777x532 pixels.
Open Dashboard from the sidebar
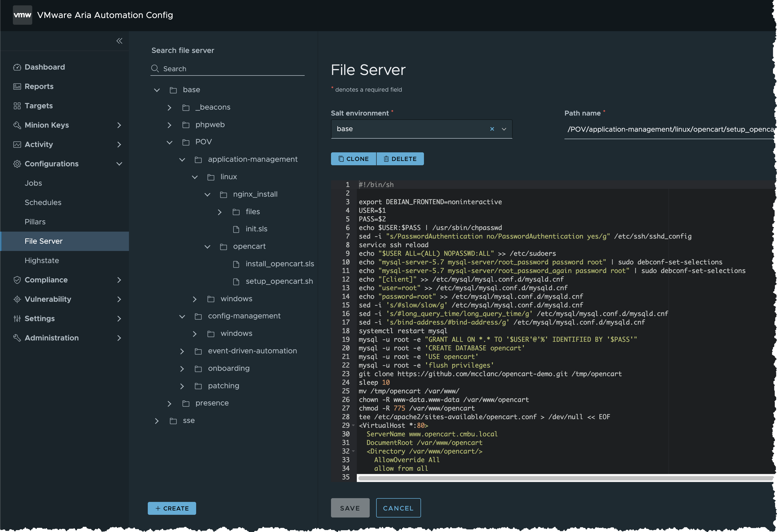[x=45, y=67]
